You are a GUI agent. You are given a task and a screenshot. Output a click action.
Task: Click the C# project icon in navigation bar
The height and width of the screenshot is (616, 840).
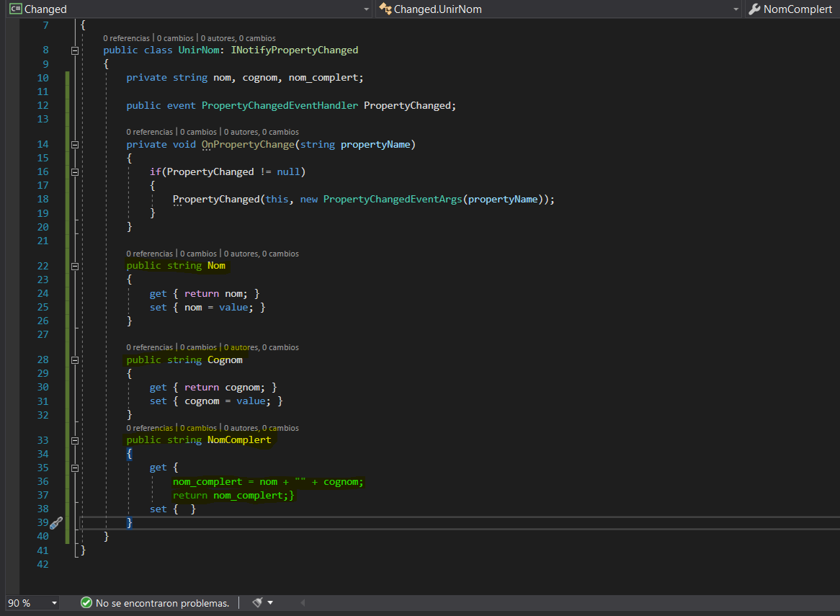coord(14,9)
